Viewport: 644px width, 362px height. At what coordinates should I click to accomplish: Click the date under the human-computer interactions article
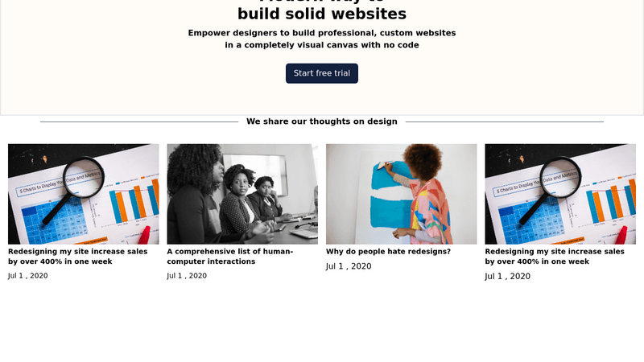point(187,275)
